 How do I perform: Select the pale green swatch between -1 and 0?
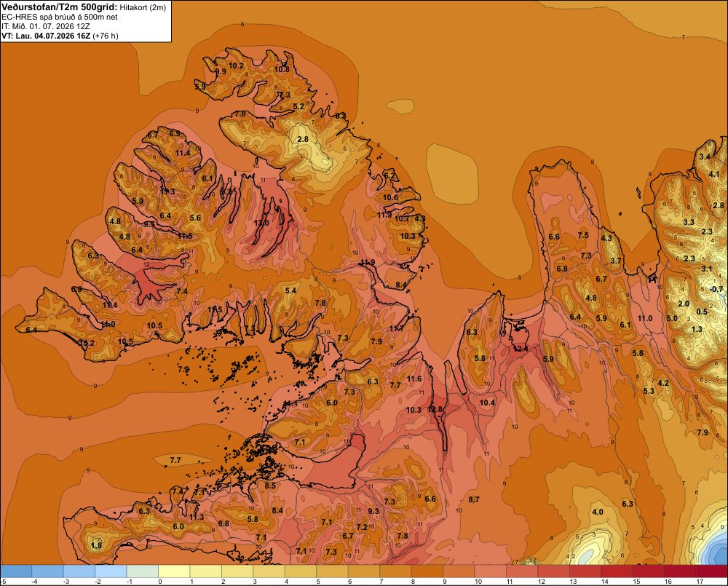[143, 571]
